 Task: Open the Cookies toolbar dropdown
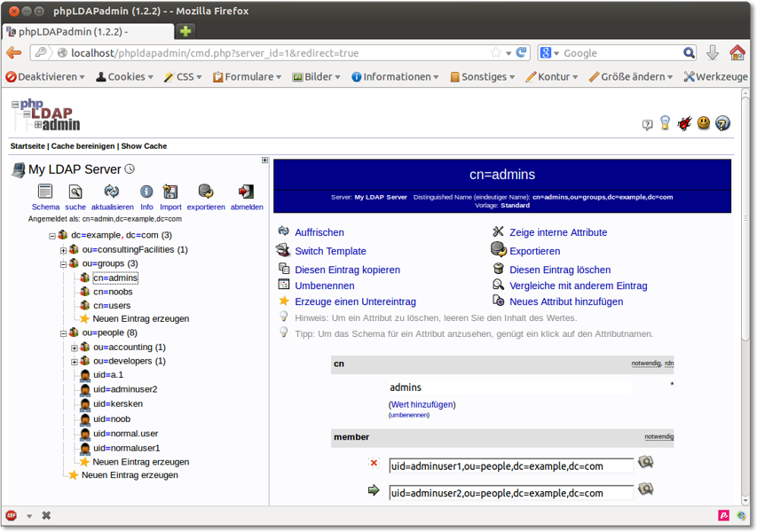[126, 77]
